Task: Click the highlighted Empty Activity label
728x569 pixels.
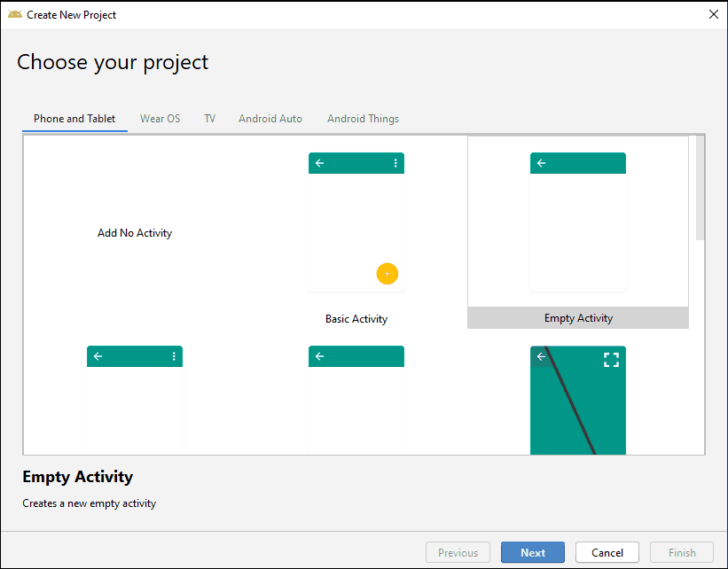Action: coord(578,318)
